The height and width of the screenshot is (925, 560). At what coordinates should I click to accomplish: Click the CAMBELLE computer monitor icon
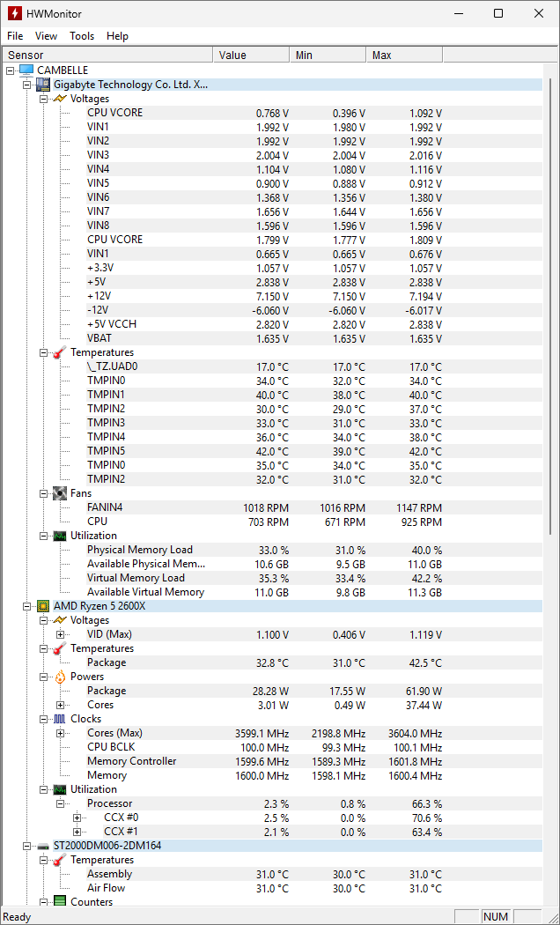tap(26, 70)
